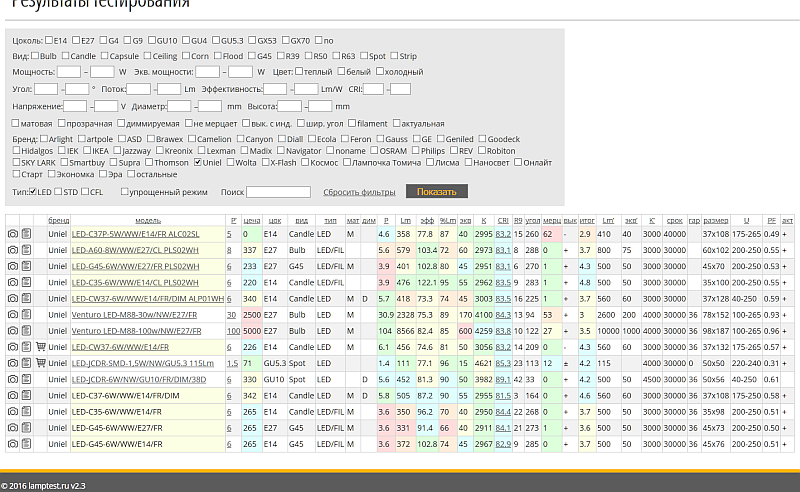Click camera icon for LED-C37-6W/WW/E14/FR/DIM row

(13, 396)
